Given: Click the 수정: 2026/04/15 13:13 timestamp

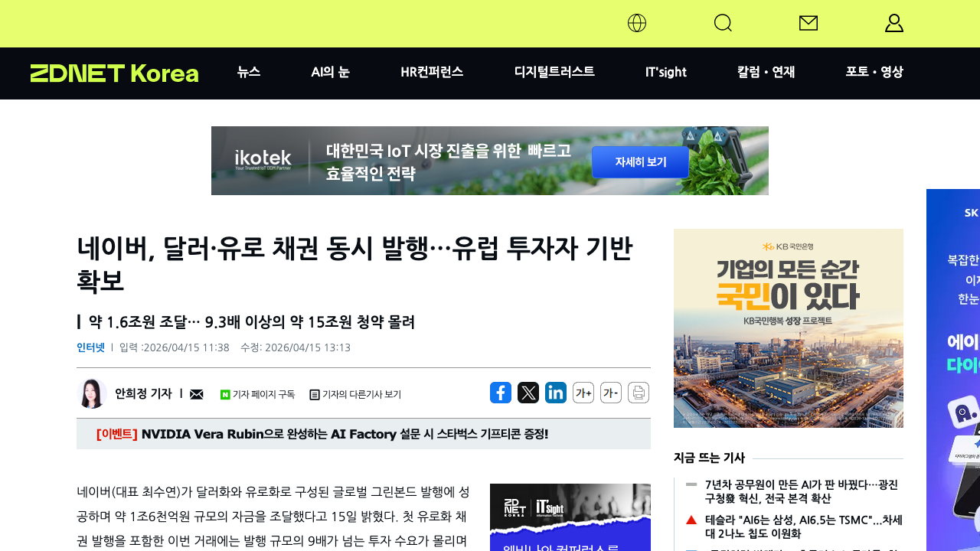Looking at the screenshot, I should pyautogui.click(x=296, y=347).
